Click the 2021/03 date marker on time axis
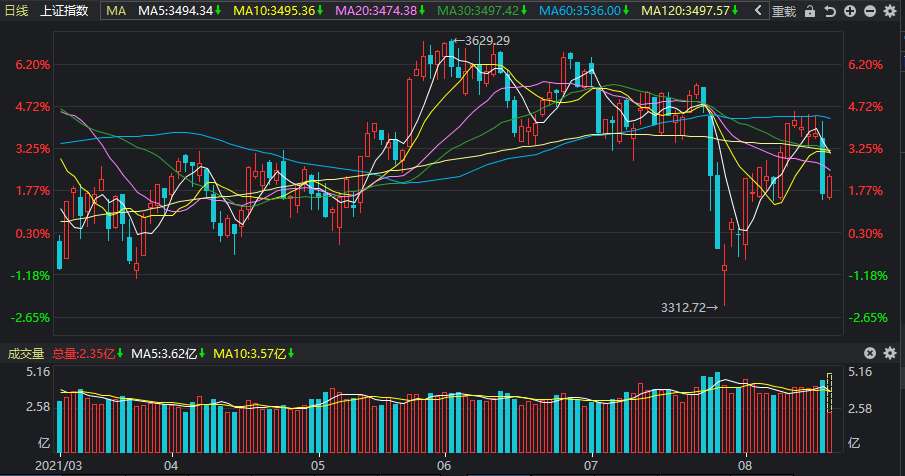This screenshot has height=476, width=905. coord(58,466)
